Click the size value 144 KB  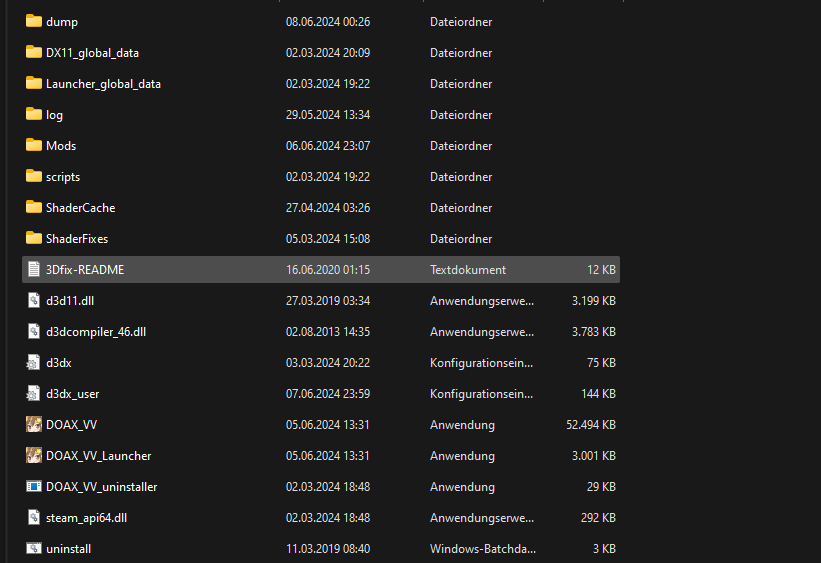(x=598, y=394)
